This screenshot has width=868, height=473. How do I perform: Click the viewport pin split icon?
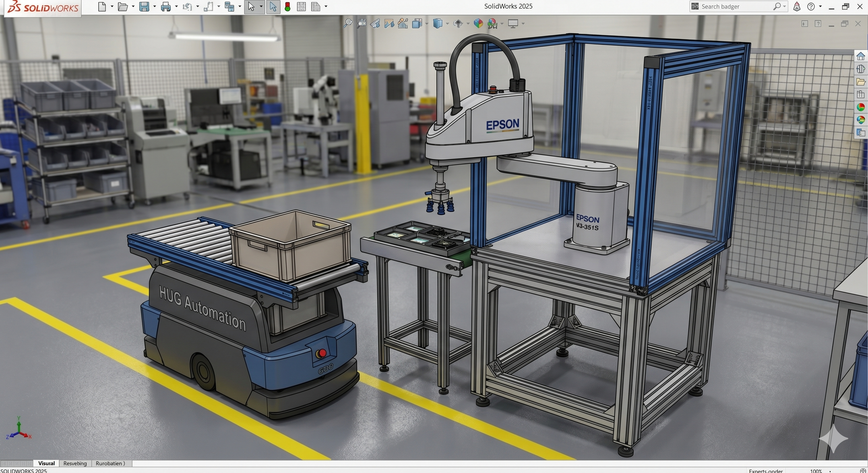(x=805, y=24)
